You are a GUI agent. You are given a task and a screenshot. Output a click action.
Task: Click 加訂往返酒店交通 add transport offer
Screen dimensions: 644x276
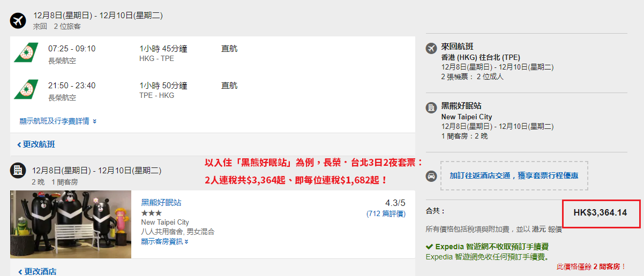click(x=513, y=175)
